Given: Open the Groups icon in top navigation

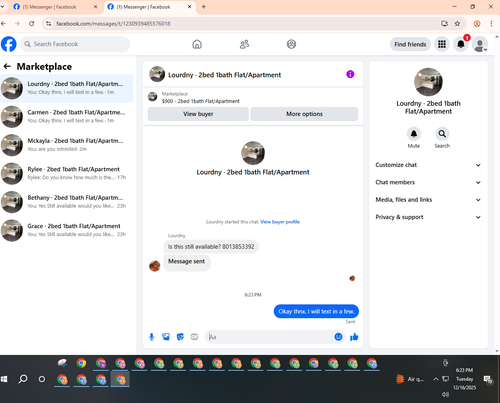Looking at the screenshot, I should tap(291, 44).
